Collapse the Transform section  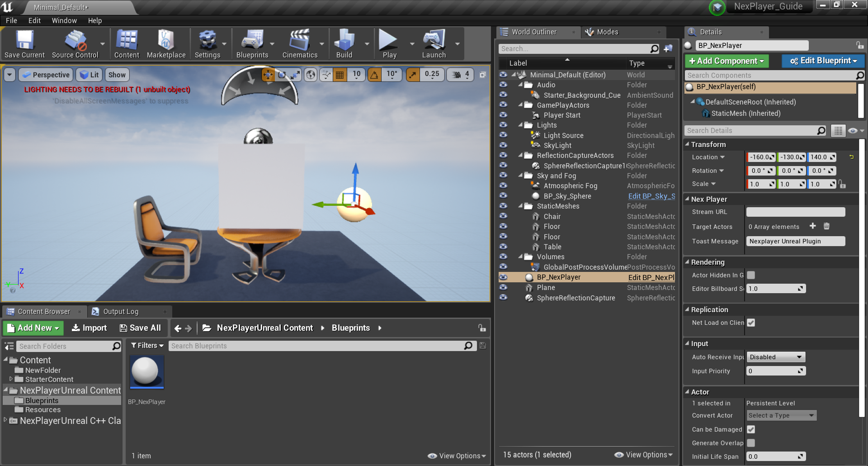(x=687, y=144)
